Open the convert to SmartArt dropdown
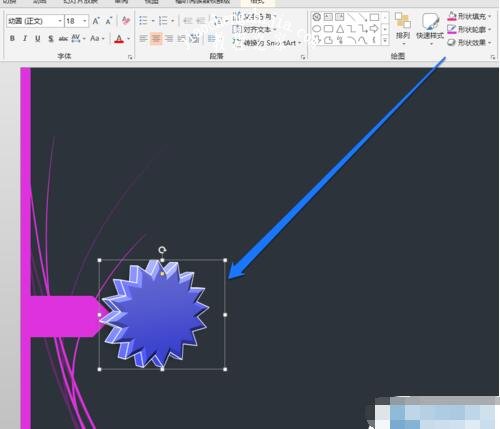500x429 pixels. (x=267, y=43)
